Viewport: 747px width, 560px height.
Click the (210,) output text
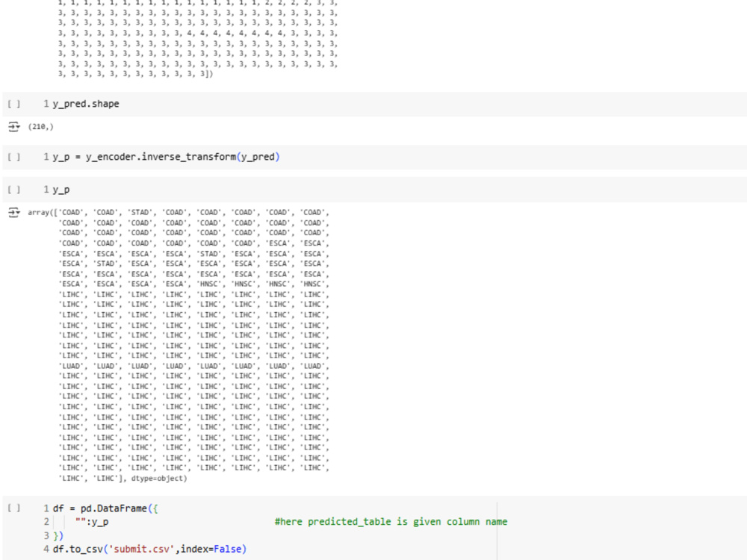(x=40, y=127)
